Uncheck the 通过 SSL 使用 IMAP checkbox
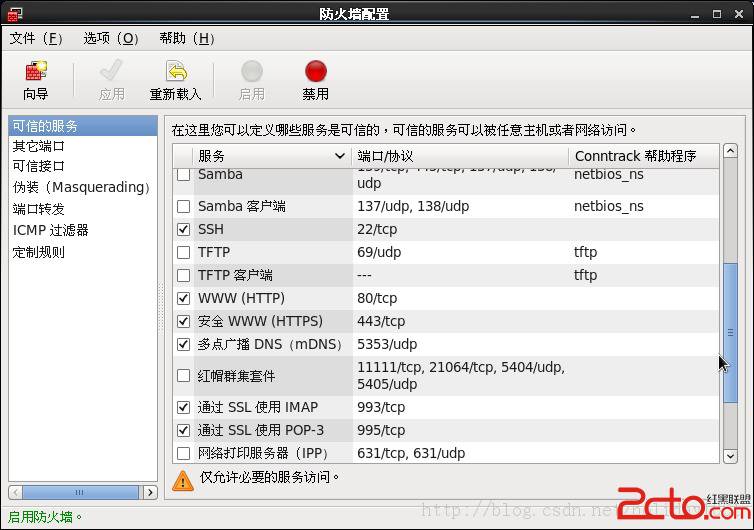This screenshot has width=754, height=530. [183, 407]
